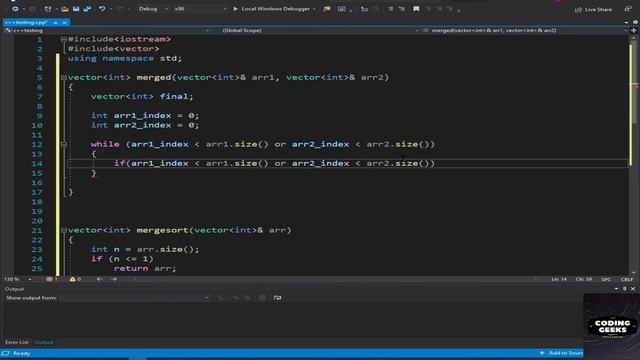Click the red error count indicator
The width and height of the screenshot is (640, 360).
coord(52,280)
